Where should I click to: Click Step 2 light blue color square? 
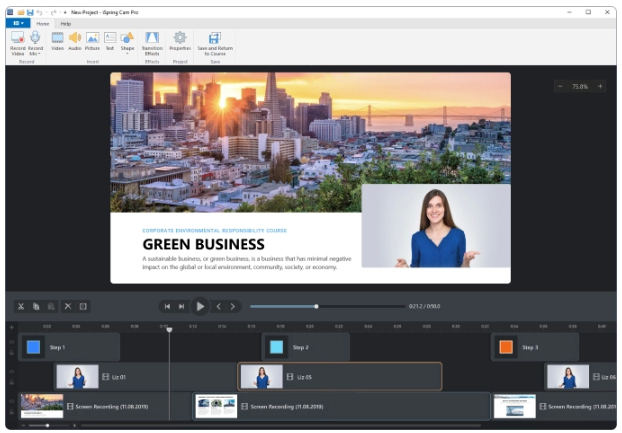pyautogui.click(x=276, y=347)
